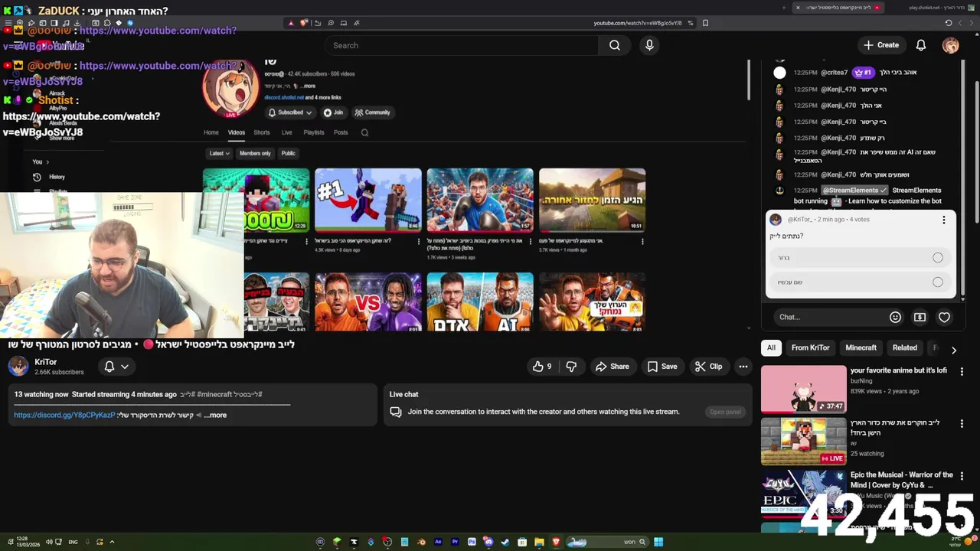Open the account avatar menu

[950, 45]
